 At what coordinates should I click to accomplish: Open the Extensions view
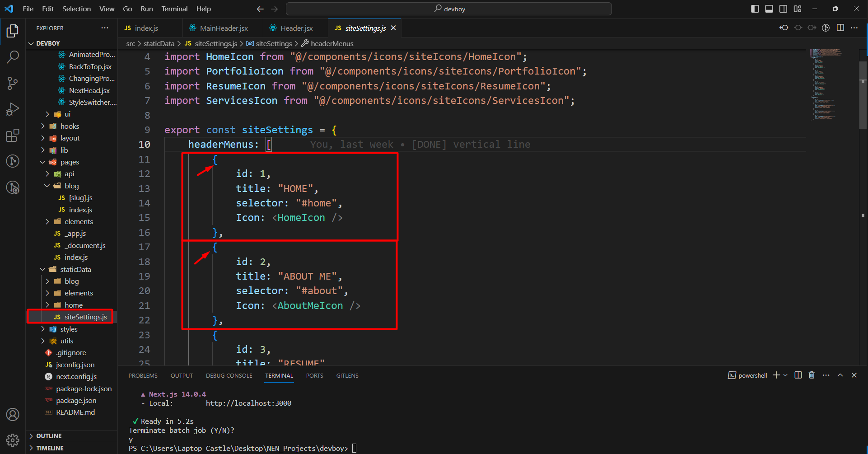click(13, 136)
